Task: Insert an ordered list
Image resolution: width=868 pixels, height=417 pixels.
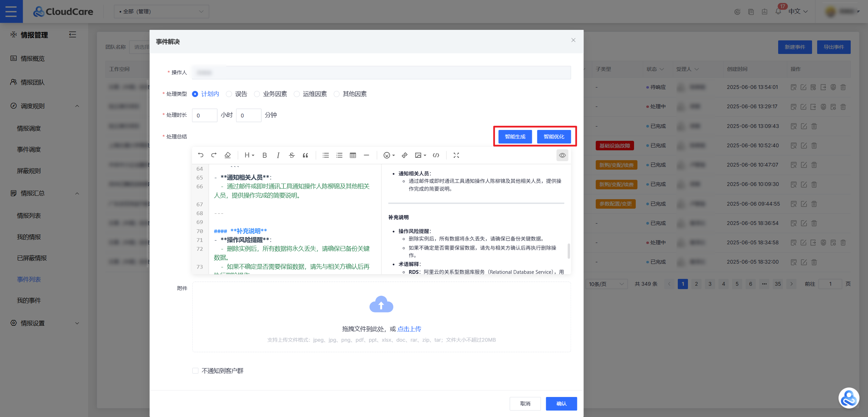Action: click(339, 155)
